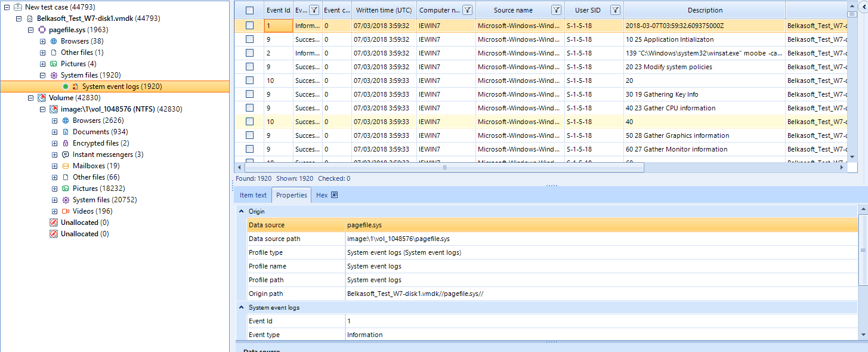Click filter icon on User SID column

pos(616,10)
